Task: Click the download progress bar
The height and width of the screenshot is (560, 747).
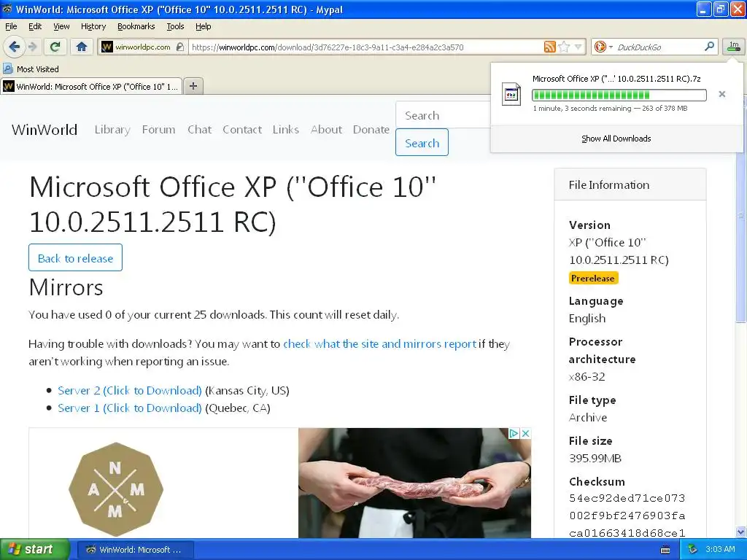Action: tap(619, 96)
